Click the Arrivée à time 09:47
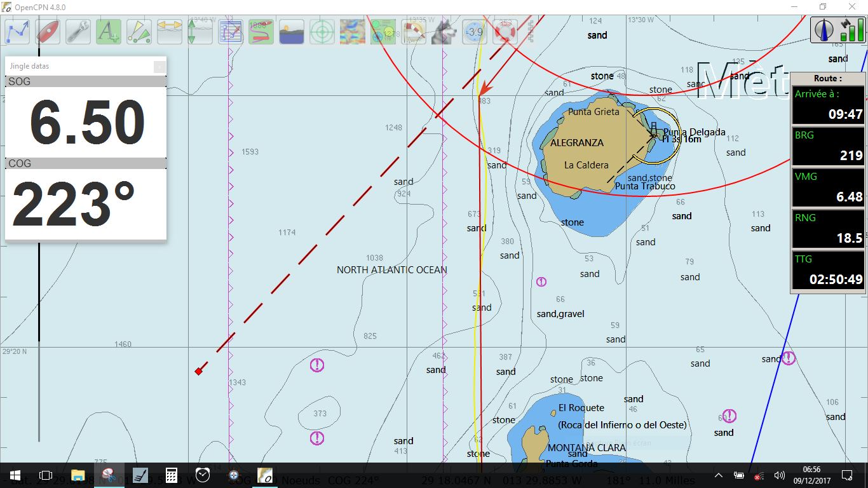Image resolution: width=868 pixels, height=488 pixels. tap(845, 114)
